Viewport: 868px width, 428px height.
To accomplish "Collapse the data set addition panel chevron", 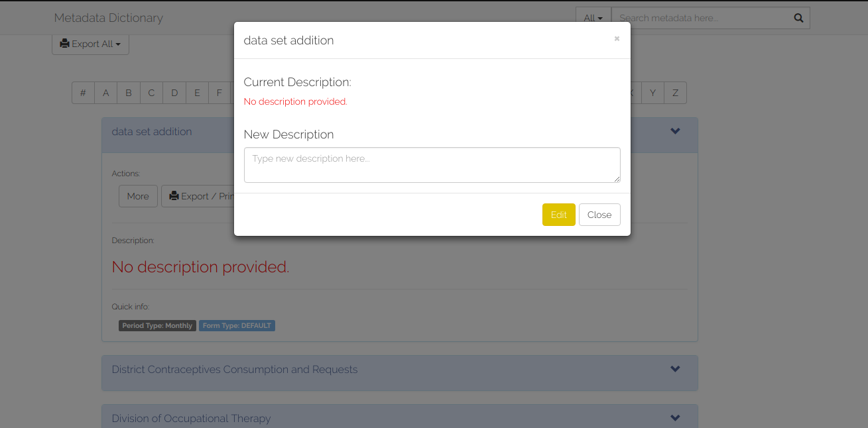I will 675,131.
